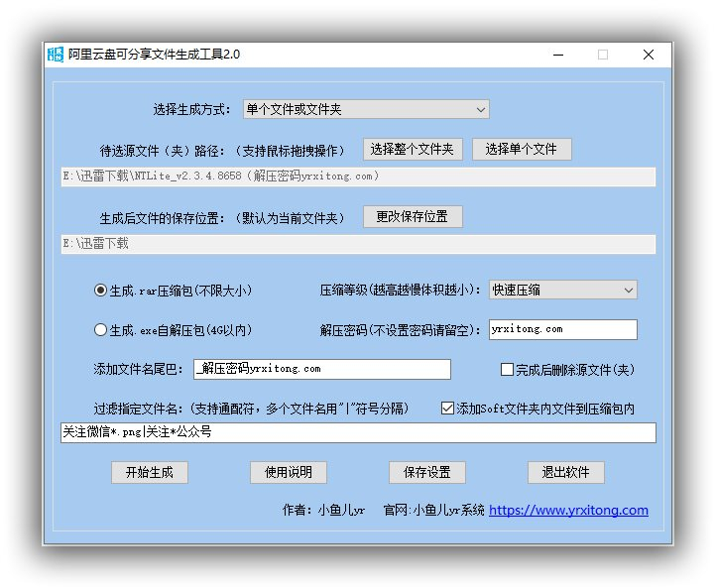Select 生成.exe自解压包 radio option
This screenshot has width=716, height=588.
pos(173,330)
